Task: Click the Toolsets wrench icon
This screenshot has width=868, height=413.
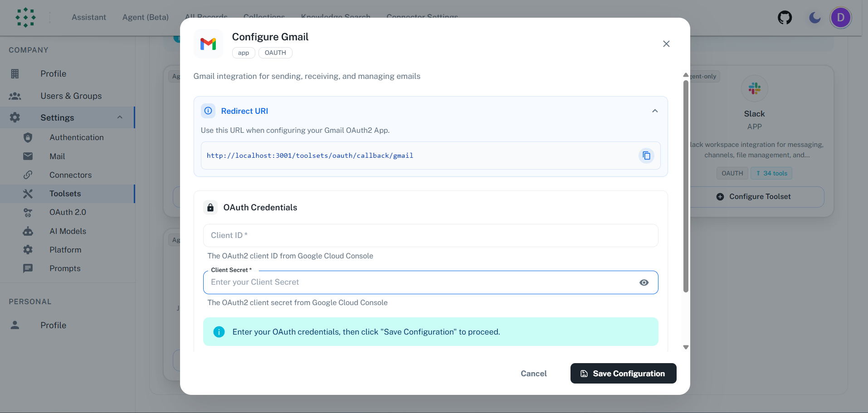Action: 28,194
